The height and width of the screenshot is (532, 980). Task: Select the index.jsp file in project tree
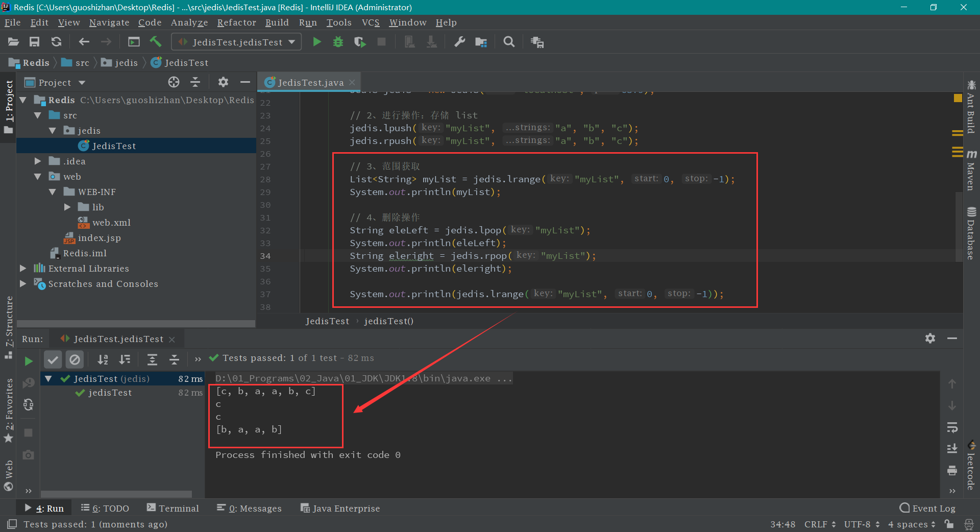click(x=99, y=238)
